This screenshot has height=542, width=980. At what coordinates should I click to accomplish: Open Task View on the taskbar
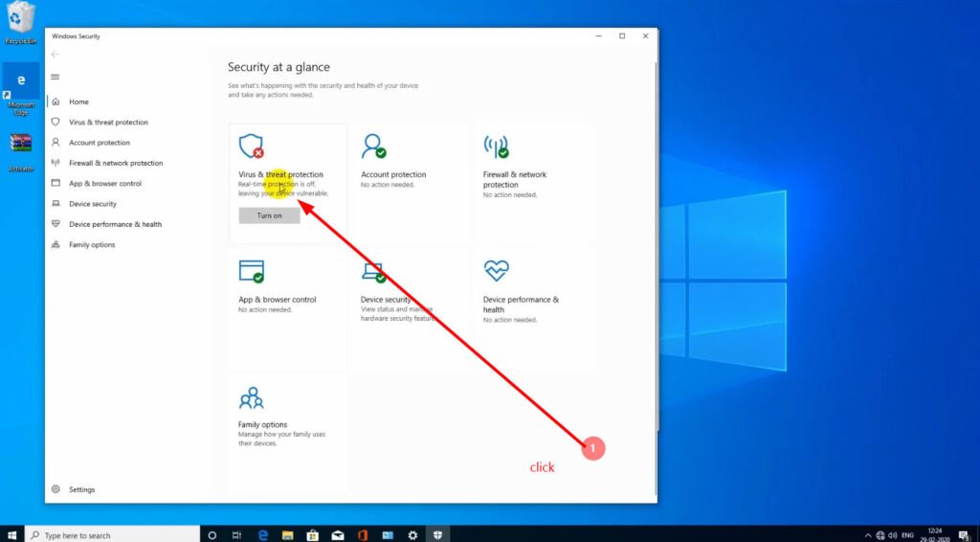tap(236, 535)
